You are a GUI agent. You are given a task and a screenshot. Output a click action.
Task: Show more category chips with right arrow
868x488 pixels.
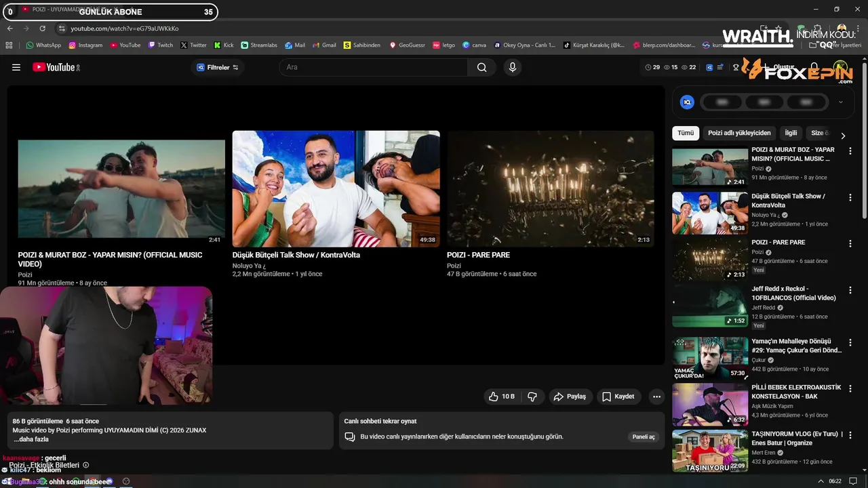pyautogui.click(x=843, y=136)
